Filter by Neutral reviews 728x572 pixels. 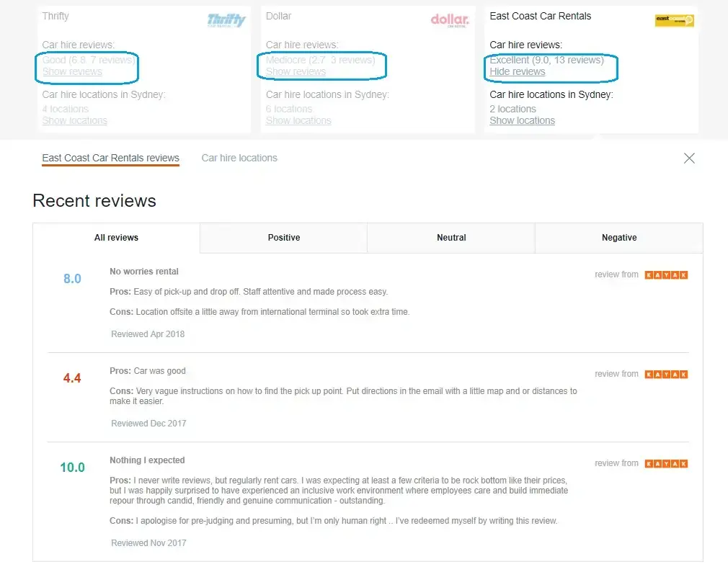[x=451, y=238]
